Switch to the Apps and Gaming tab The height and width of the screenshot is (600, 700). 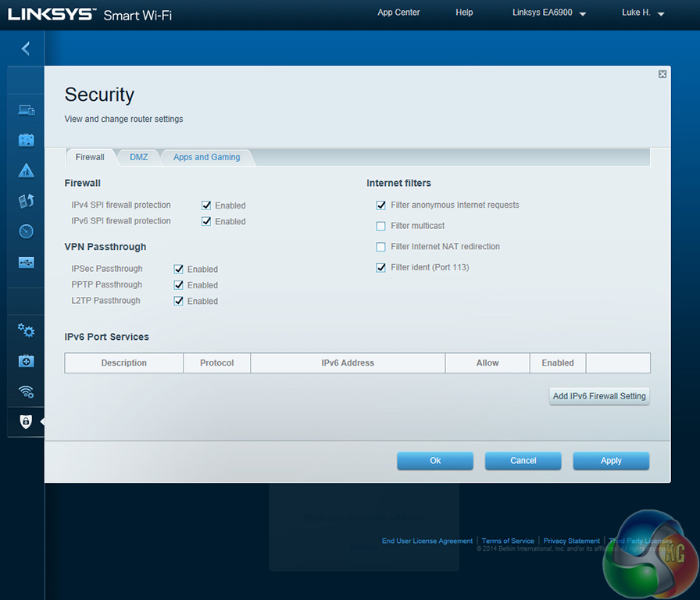(x=206, y=157)
